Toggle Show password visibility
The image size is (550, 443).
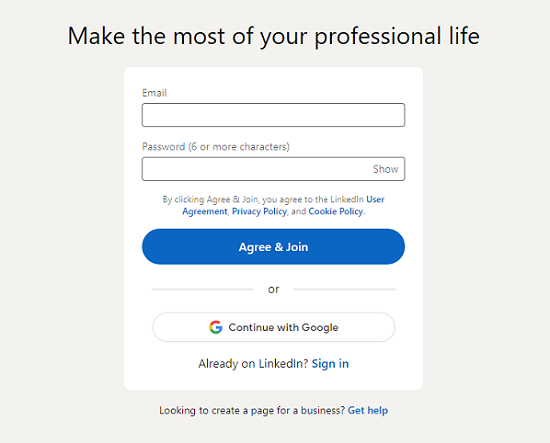(385, 169)
